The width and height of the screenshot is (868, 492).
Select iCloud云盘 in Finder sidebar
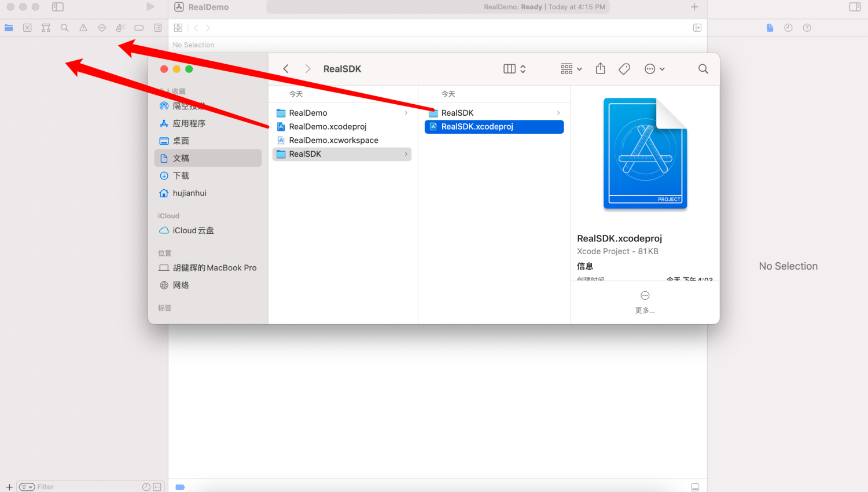click(208, 230)
